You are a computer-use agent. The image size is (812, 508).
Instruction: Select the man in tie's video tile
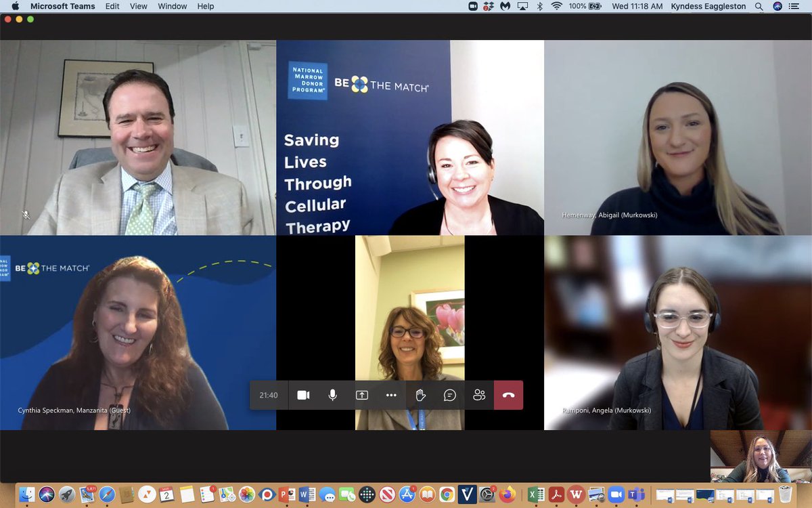pos(138,137)
